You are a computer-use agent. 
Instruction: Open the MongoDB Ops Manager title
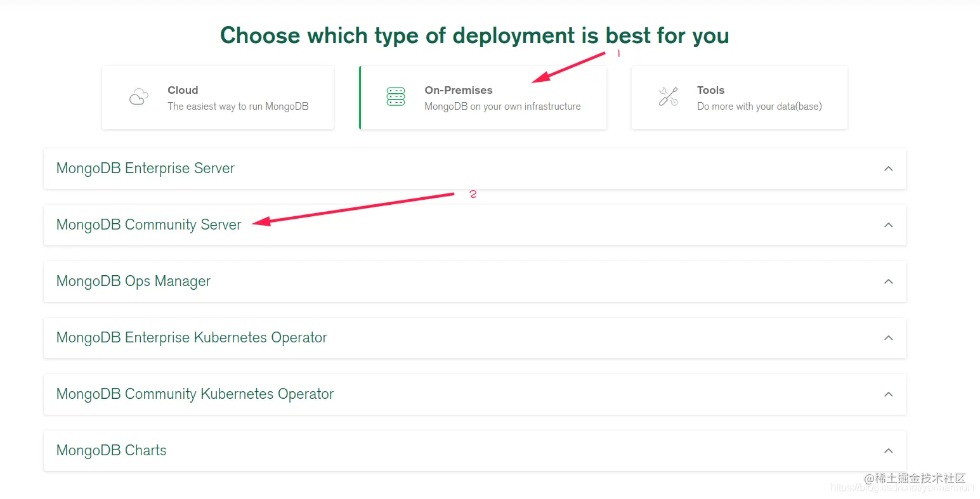(133, 282)
